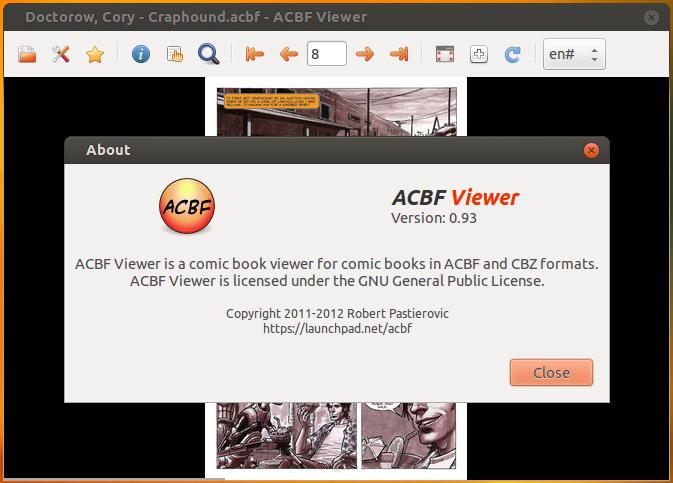The height and width of the screenshot is (483, 673).
Task: Go to the next page arrow
Action: [x=365, y=55]
